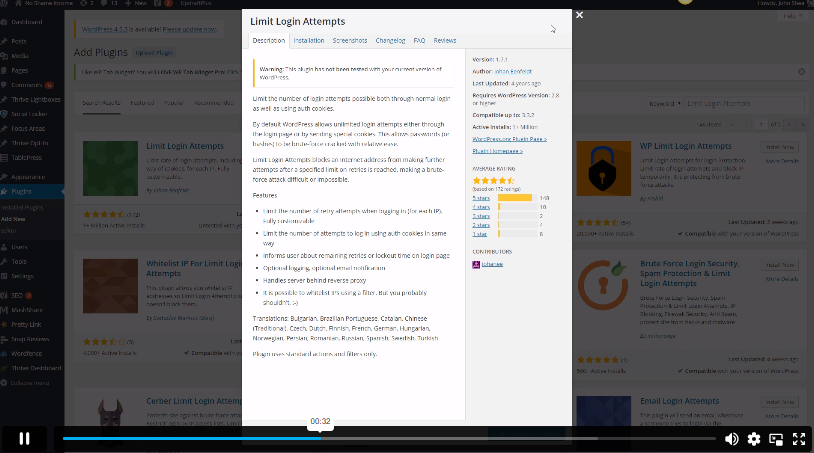Open the contributor's profile link
Image resolution: width=814 pixels, height=453 pixels.
(x=492, y=264)
